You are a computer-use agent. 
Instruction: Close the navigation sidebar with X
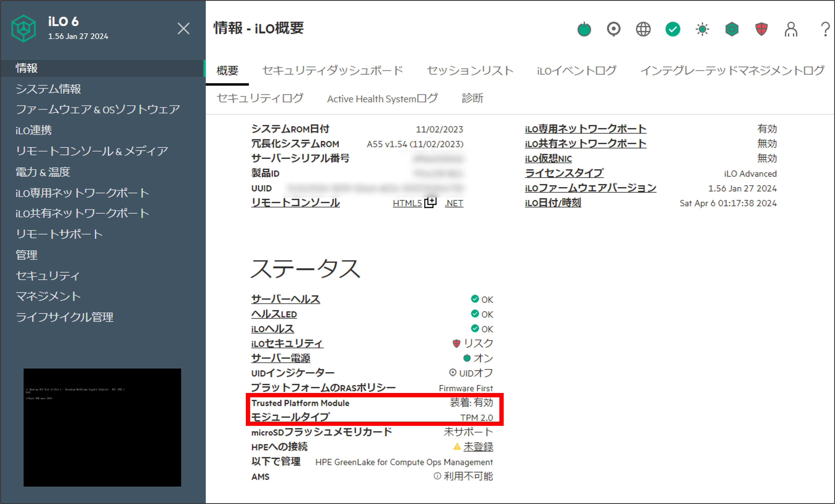click(x=184, y=29)
